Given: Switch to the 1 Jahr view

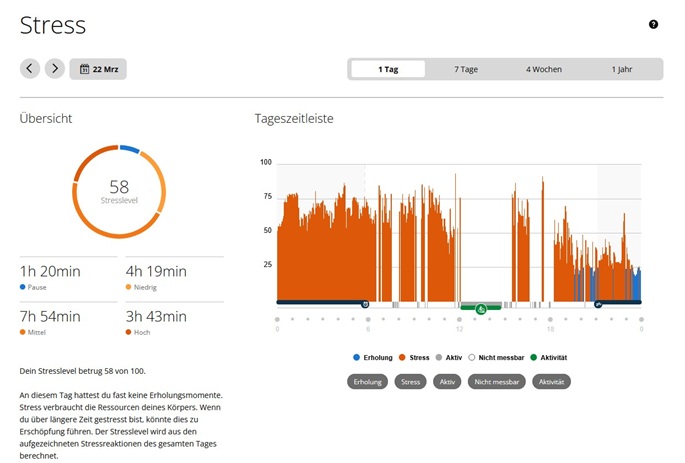Looking at the screenshot, I should click(x=622, y=70).
